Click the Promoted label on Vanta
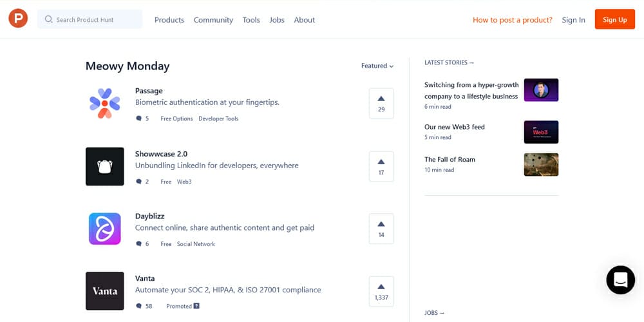Screen dimensions: 644x322 click(x=179, y=307)
